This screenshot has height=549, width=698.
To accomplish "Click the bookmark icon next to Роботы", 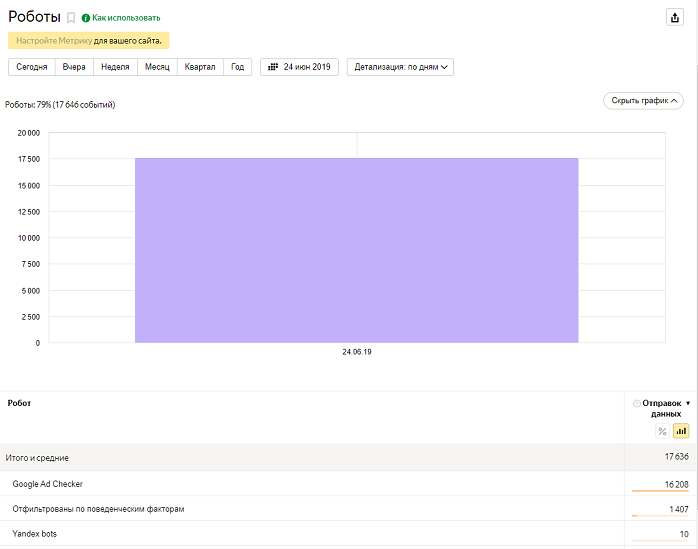I will coord(71,18).
